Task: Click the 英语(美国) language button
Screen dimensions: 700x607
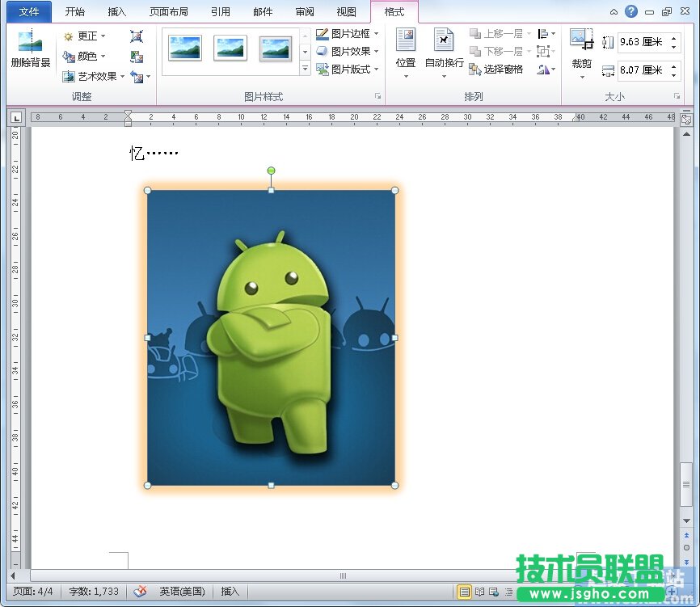Action: pyautogui.click(x=182, y=592)
